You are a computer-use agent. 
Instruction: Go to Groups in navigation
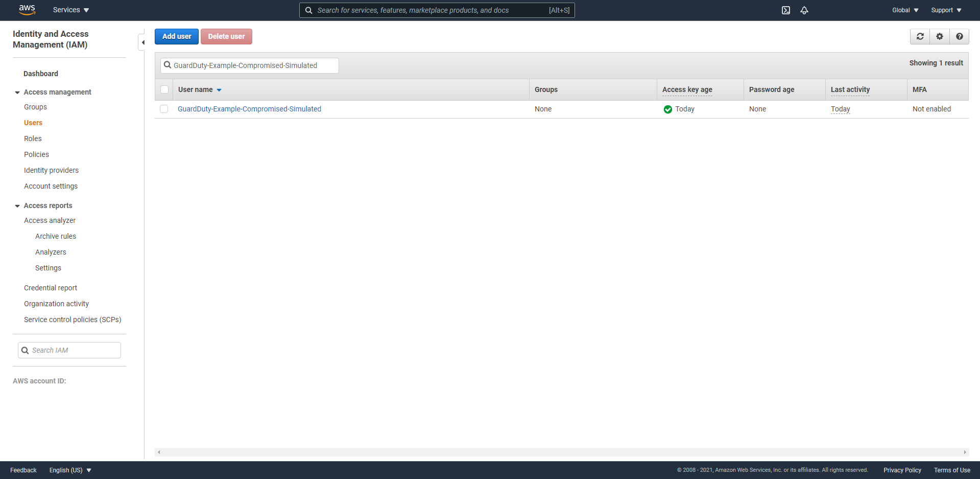pyautogui.click(x=35, y=107)
